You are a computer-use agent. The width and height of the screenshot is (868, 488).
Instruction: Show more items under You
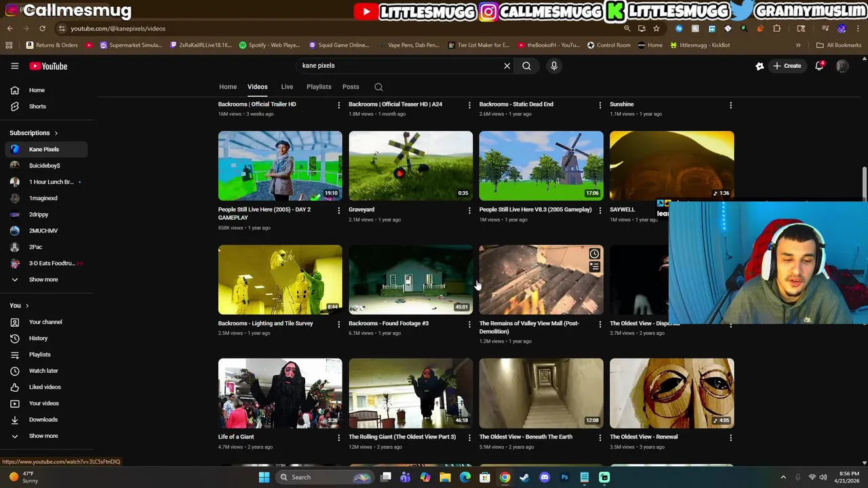click(43, 436)
